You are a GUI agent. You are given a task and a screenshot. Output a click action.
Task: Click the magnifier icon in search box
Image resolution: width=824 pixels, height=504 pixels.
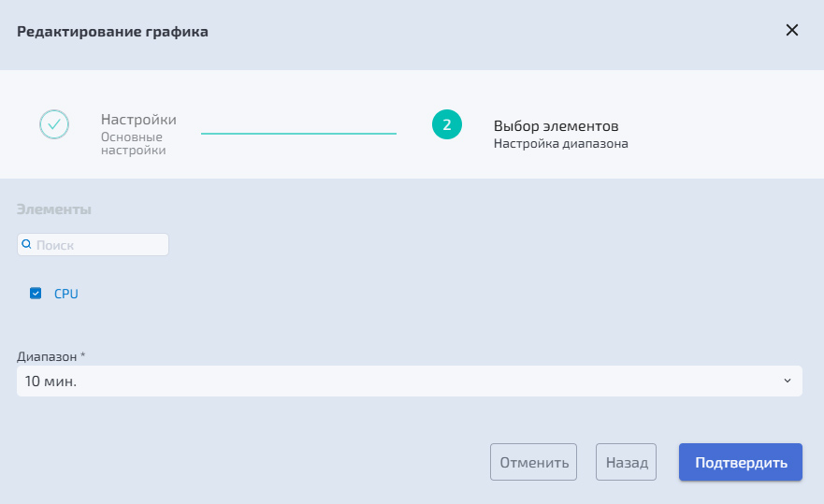[26, 244]
